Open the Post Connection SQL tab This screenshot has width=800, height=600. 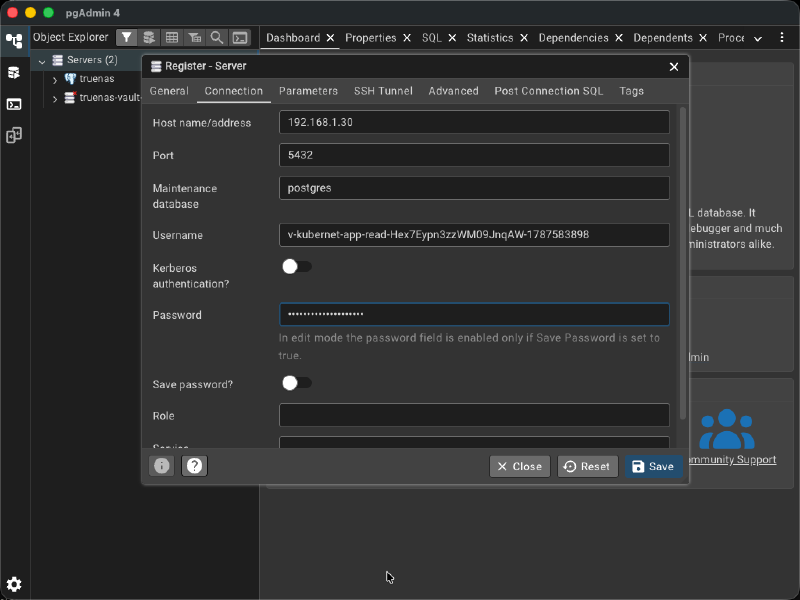click(548, 91)
